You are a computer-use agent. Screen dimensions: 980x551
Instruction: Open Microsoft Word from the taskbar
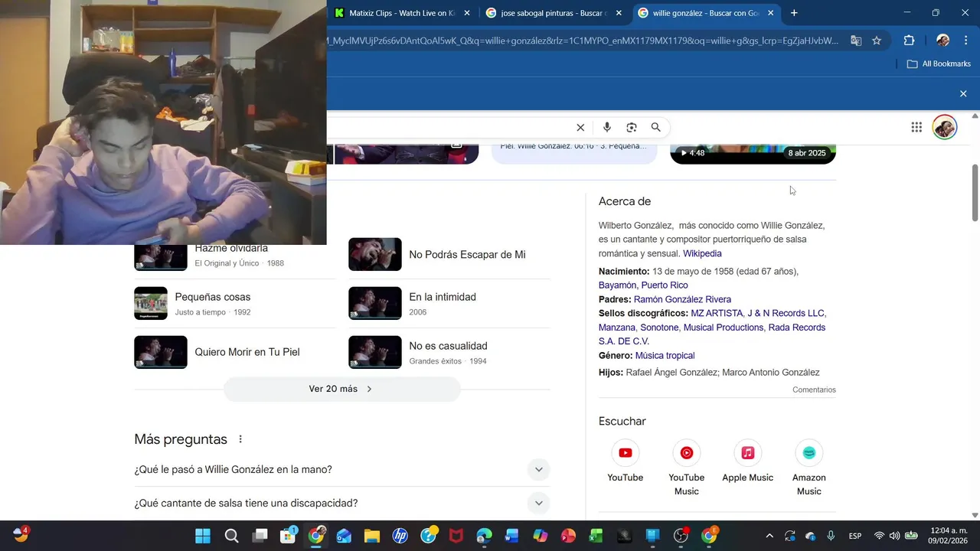(x=512, y=536)
